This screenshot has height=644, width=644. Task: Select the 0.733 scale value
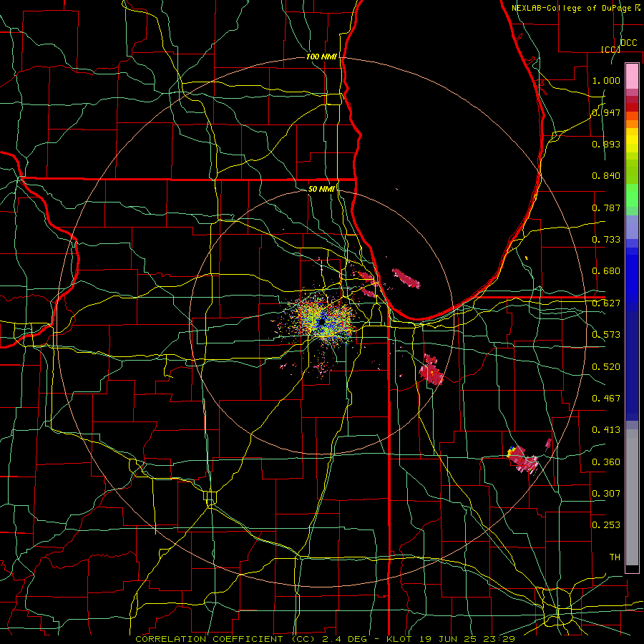point(606,240)
